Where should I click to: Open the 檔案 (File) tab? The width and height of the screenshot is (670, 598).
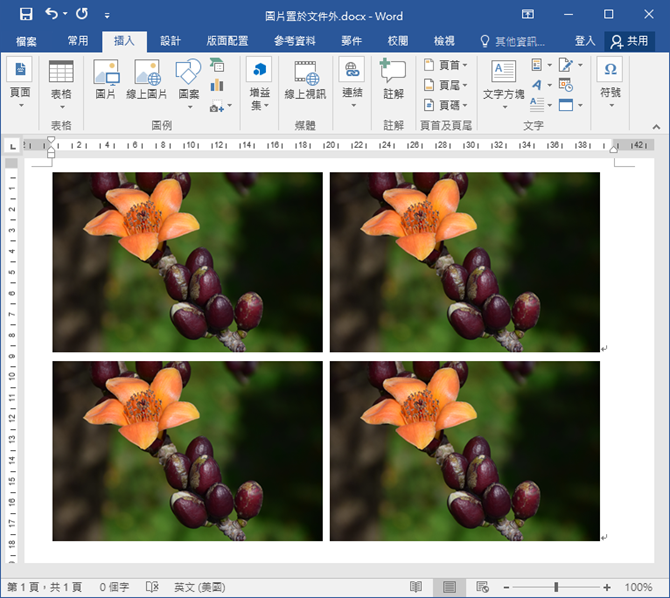pyautogui.click(x=26, y=41)
